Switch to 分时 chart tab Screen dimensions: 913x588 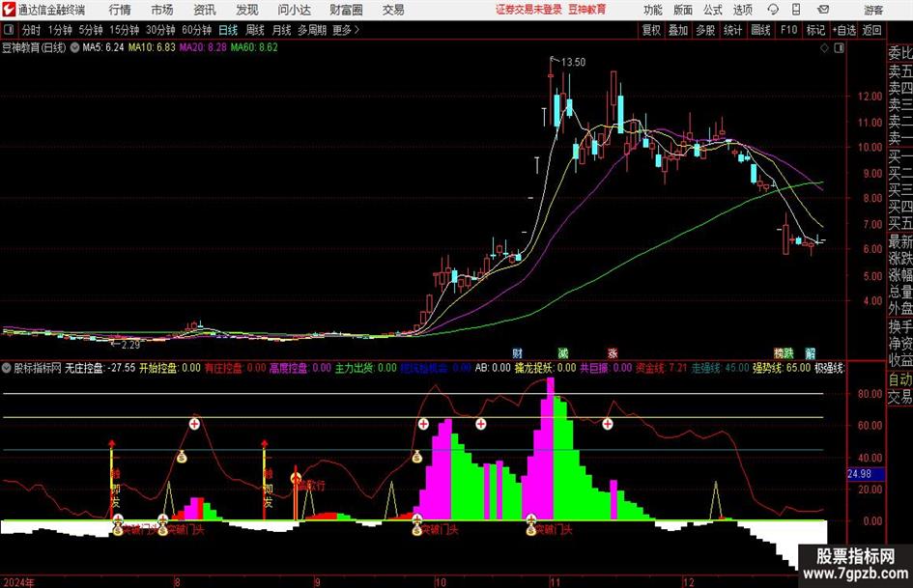coord(32,30)
